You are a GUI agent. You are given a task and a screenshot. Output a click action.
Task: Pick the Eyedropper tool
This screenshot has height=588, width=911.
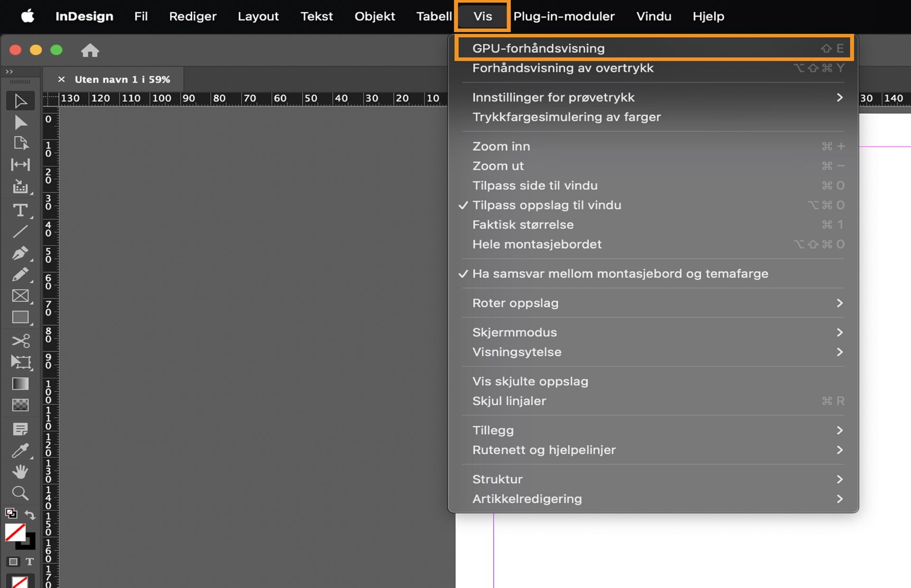(20, 450)
